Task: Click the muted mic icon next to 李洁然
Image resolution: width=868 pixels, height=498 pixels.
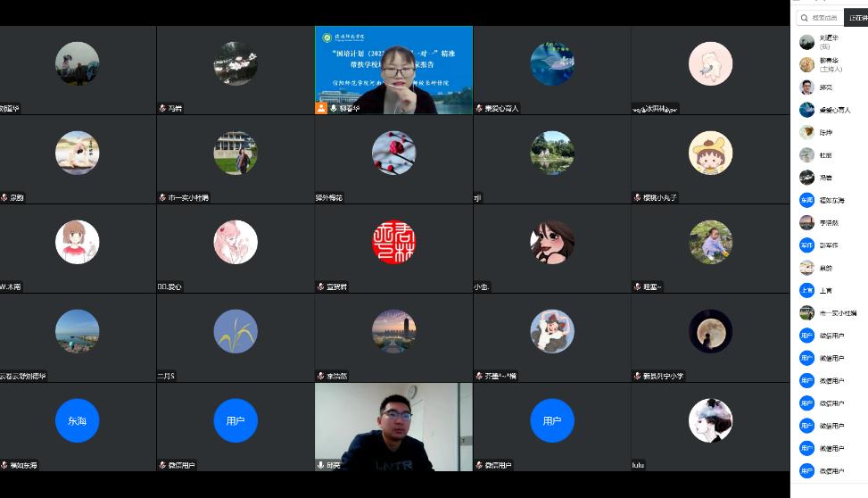Action: pos(320,376)
